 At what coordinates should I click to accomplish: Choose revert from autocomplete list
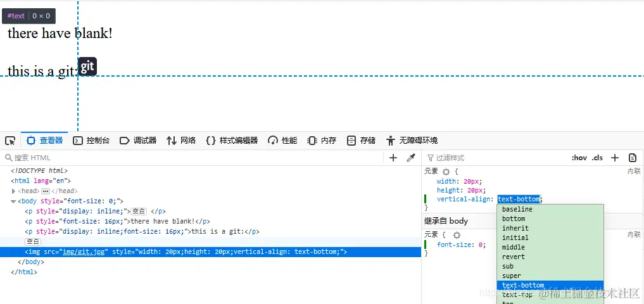click(x=550, y=256)
